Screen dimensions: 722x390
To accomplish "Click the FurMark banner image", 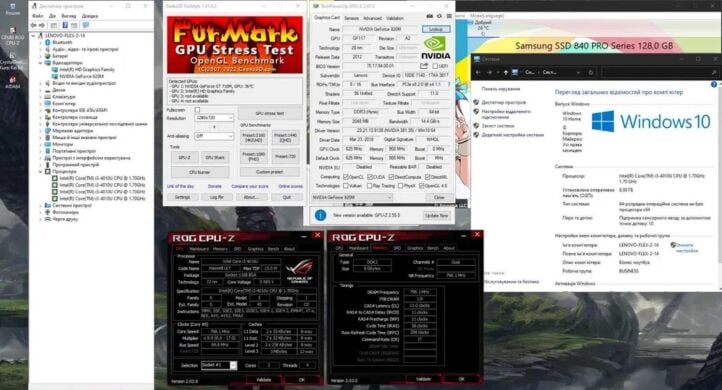I will tap(235, 45).
